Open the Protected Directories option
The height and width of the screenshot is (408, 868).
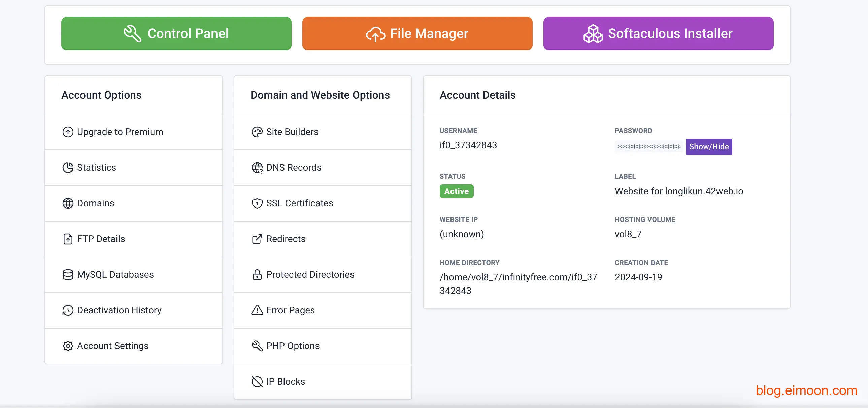[310, 275]
